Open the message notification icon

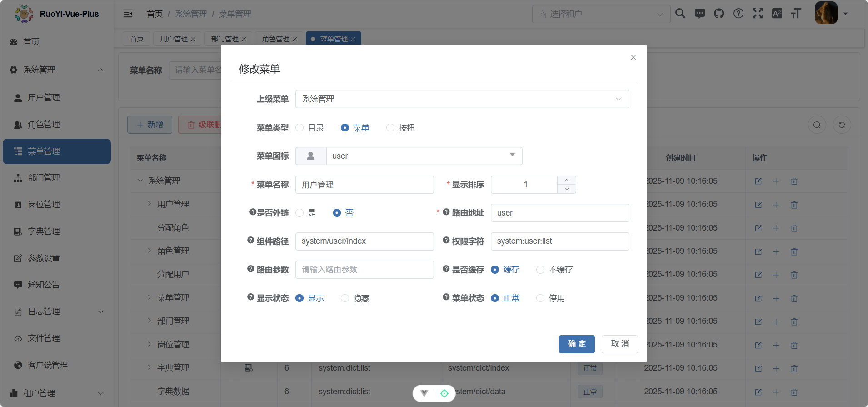(x=700, y=14)
